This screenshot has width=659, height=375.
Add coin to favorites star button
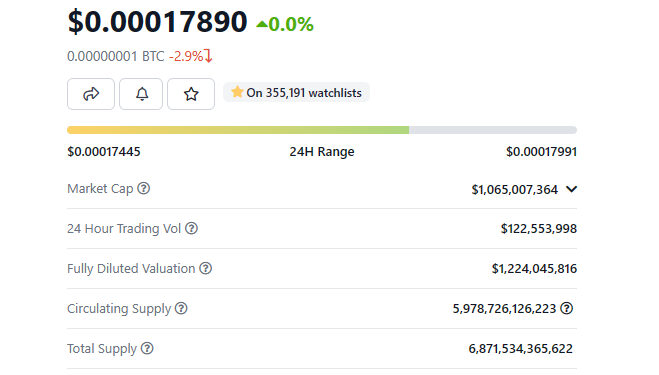tap(191, 94)
